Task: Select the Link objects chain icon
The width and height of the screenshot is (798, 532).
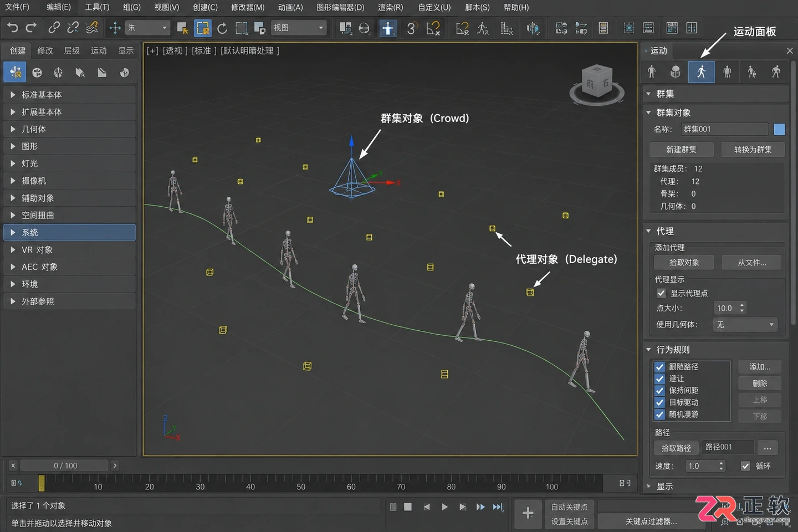Action: (x=54, y=28)
